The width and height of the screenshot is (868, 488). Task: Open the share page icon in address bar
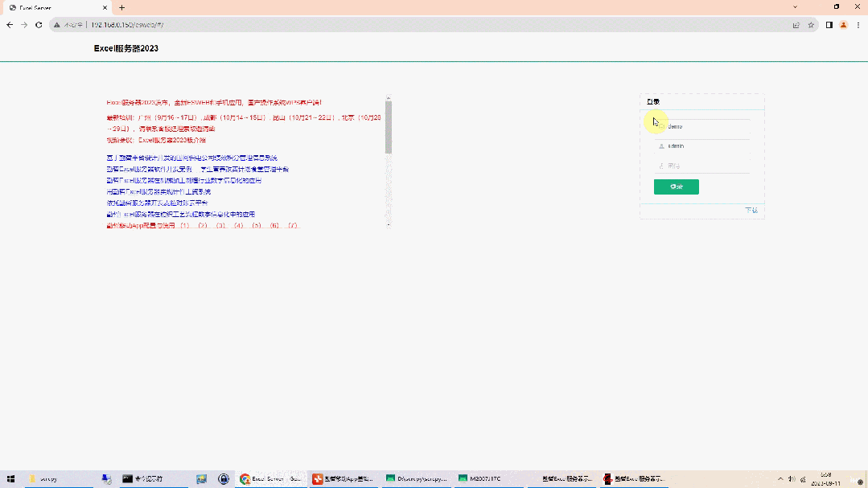click(x=796, y=25)
